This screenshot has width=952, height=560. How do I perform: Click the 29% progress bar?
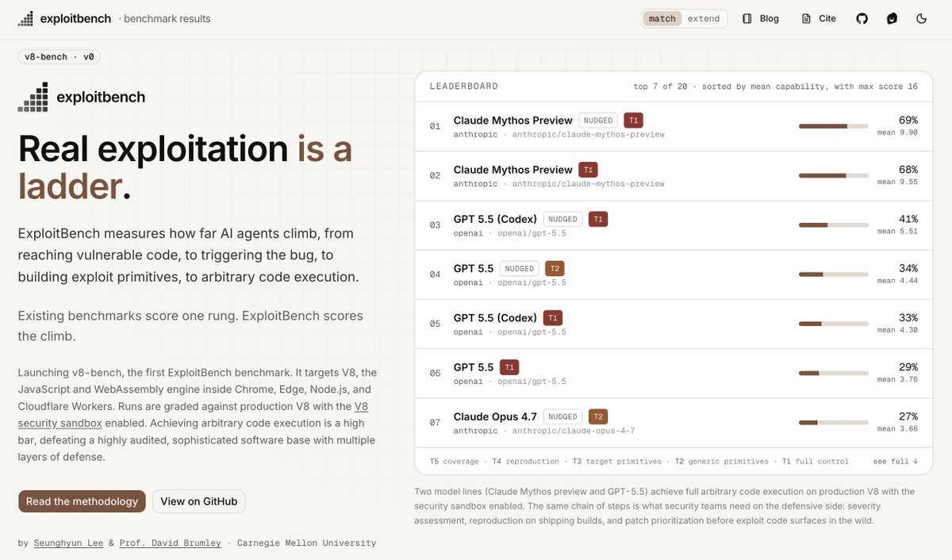(x=834, y=373)
